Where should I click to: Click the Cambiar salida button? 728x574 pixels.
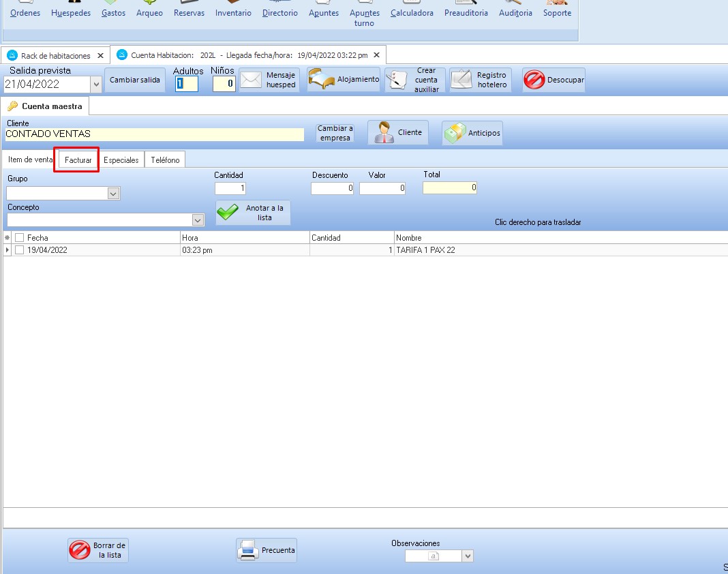tap(135, 80)
